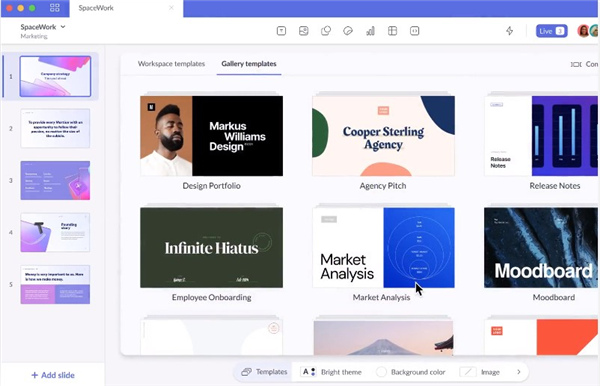The width and height of the screenshot is (600, 386).
Task: Open the chart insert tool
Action: (370, 31)
